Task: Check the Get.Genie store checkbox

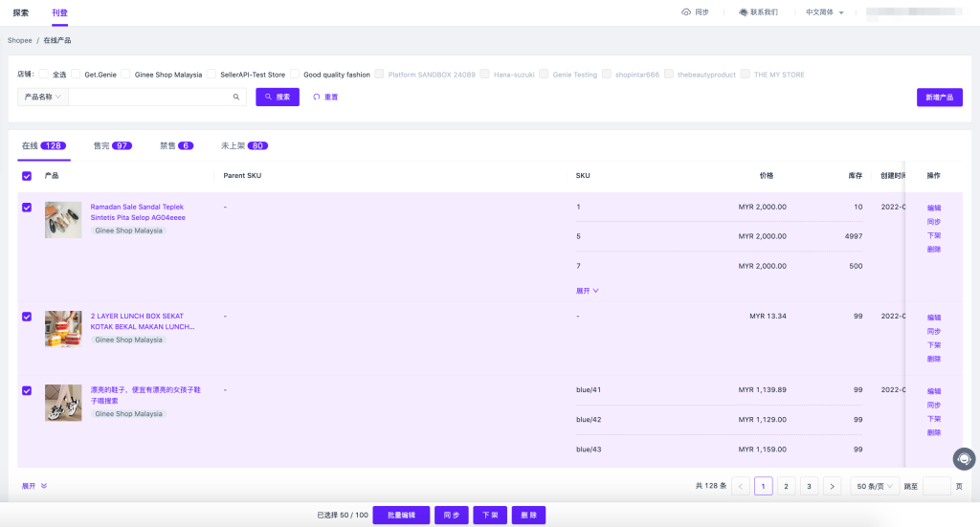Action: pos(76,75)
